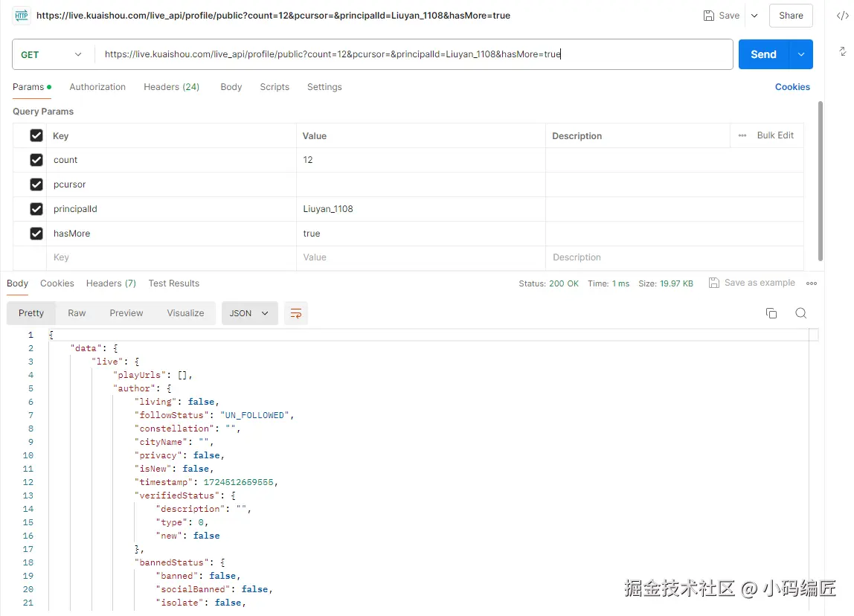The image size is (854, 616).
Task: Click the 'pcursor' key cell
Action: [171, 184]
